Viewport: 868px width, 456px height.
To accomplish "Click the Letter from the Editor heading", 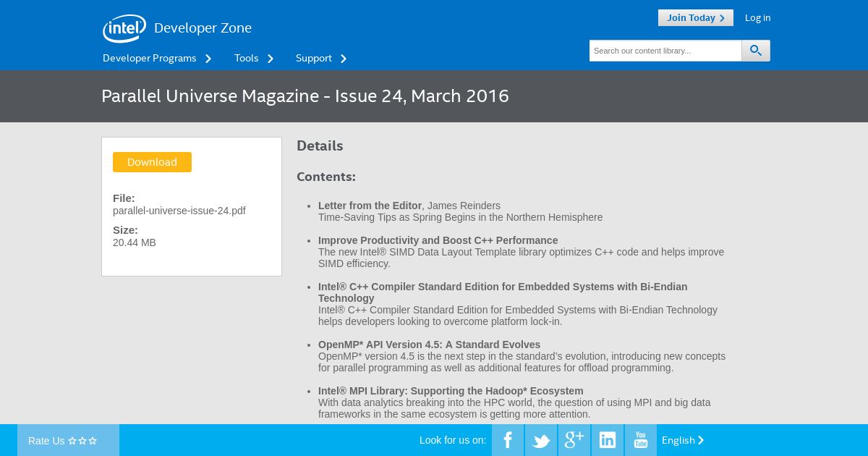I will pyautogui.click(x=370, y=206).
